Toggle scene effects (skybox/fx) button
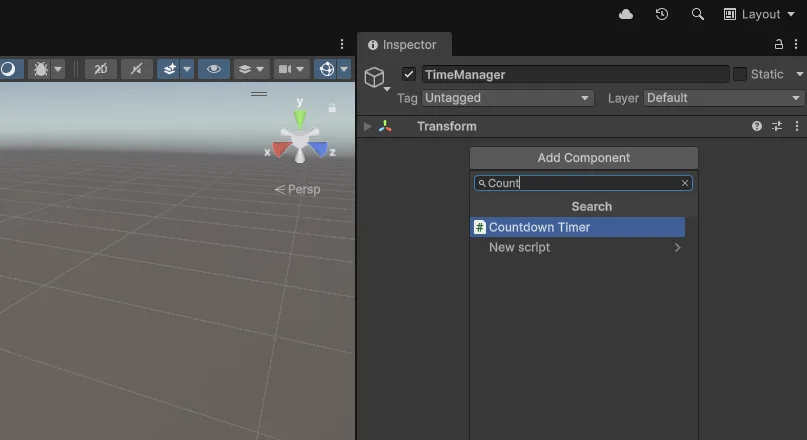 click(169, 69)
